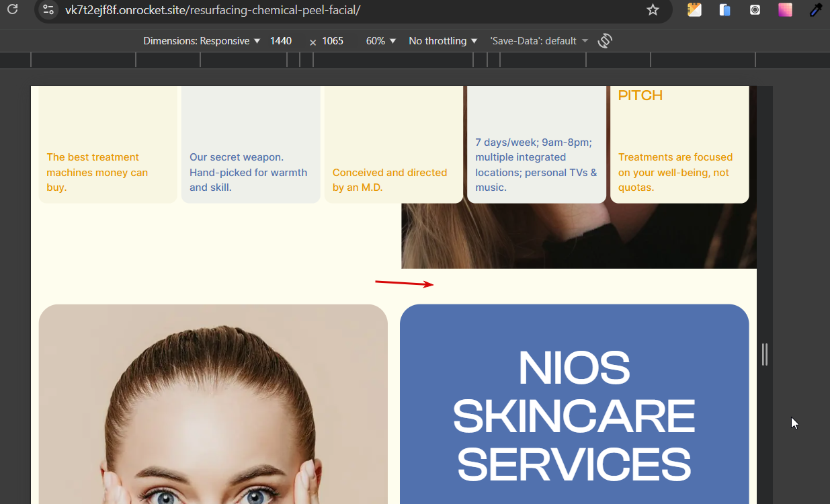830x504 pixels.
Task: Open the blue device-copy extension icon
Action: click(x=724, y=10)
